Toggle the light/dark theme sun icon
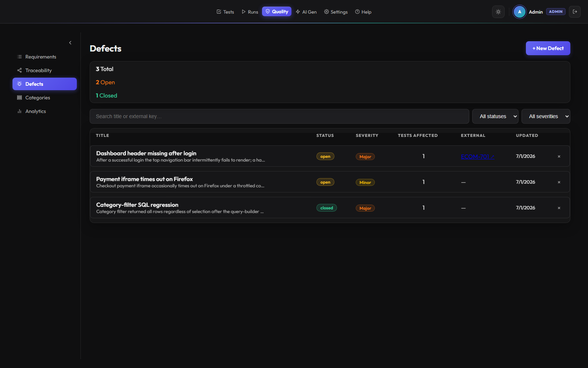 coord(498,12)
